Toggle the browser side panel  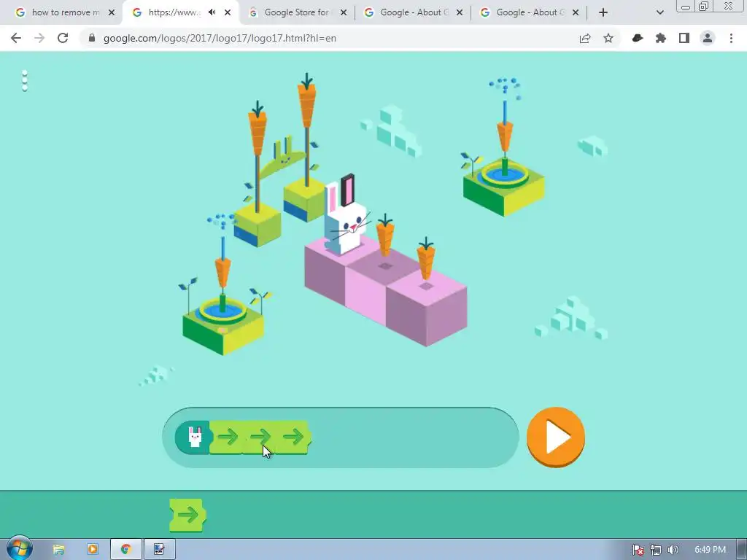click(x=684, y=38)
